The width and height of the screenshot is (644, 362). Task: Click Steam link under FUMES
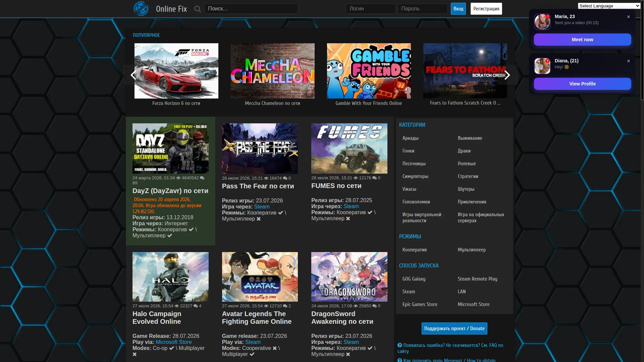[351, 206]
